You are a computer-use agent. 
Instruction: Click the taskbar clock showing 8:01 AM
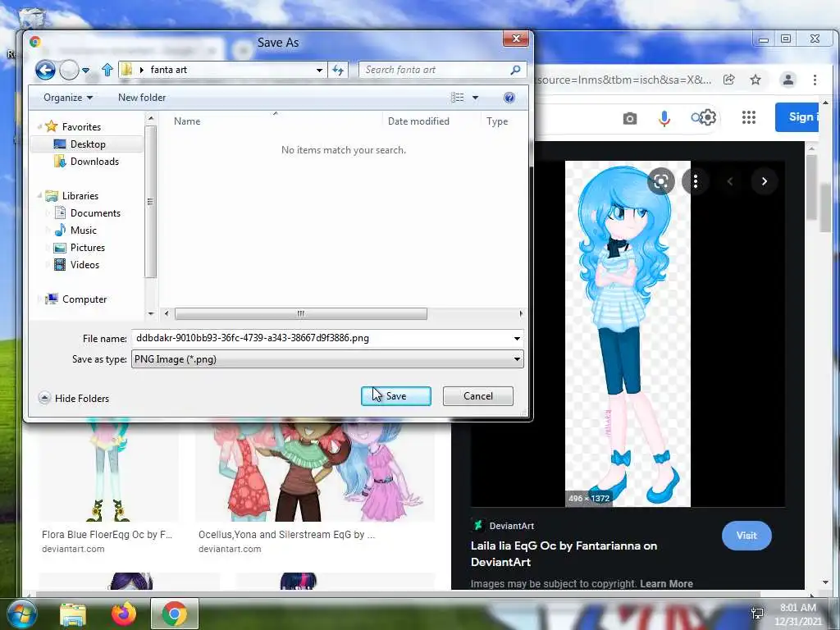pos(797,614)
